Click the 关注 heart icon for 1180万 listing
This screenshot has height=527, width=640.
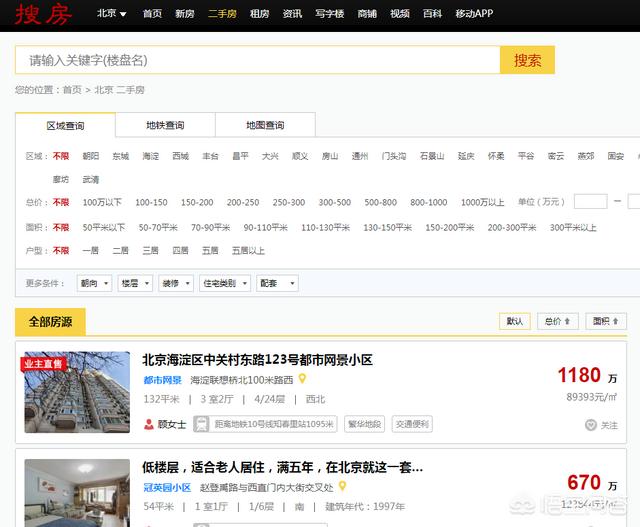pyautogui.click(x=591, y=425)
